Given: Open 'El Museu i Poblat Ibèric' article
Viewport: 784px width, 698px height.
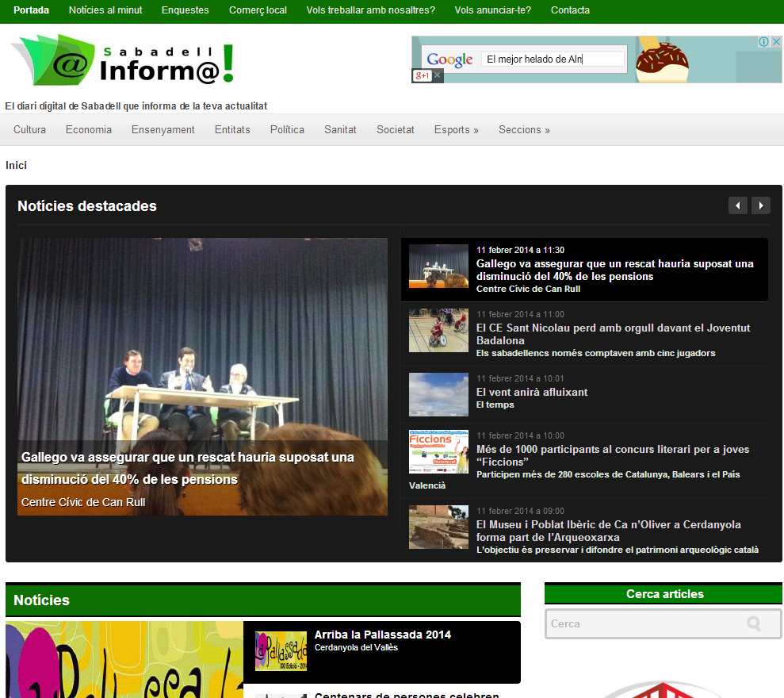Looking at the screenshot, I should point(609,531).
